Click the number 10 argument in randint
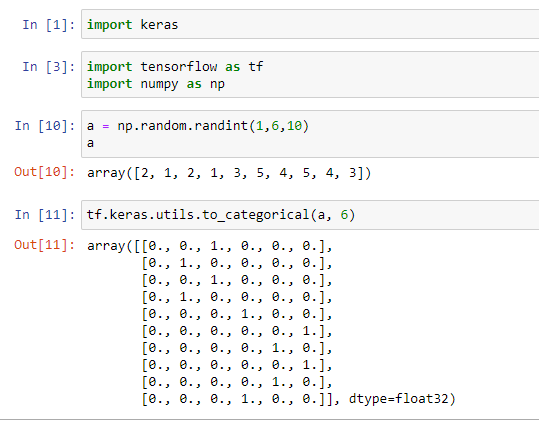This screenshot has width=539, height=425. [x=294, y=126]
